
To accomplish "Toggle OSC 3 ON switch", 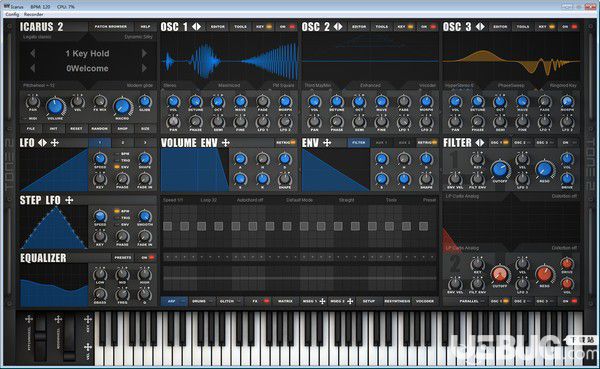I will (569, 27).
